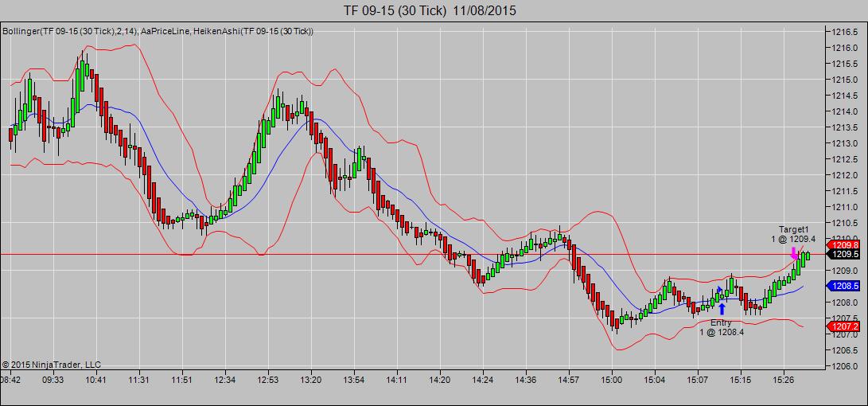Screen dimensions: 868x406
Task: Select the red 1207.2 lower band price tag
Action: tap(843, 327)
